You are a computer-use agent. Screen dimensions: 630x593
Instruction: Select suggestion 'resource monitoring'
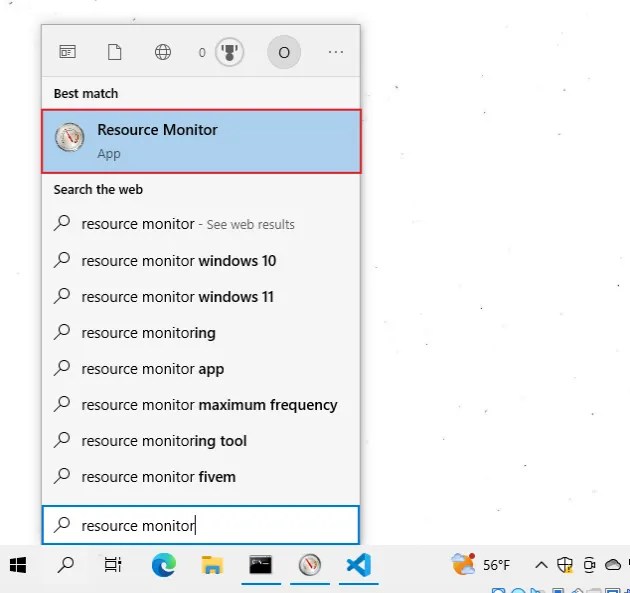tap(201, 333)
